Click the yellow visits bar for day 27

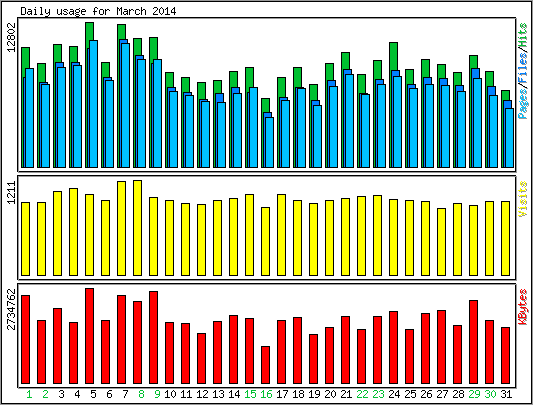click(x=441, y=242)
